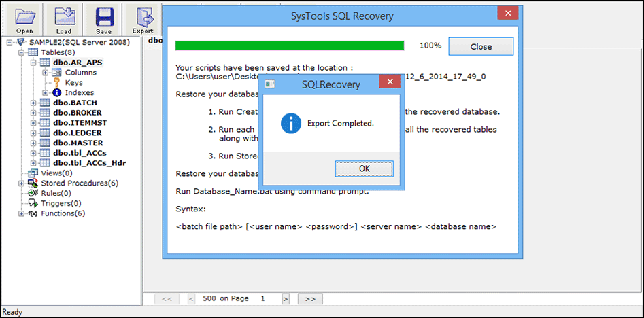Expand the dbo.LEDGER table
The width and height of the screenshot is (644, 318).
point(33,133)
